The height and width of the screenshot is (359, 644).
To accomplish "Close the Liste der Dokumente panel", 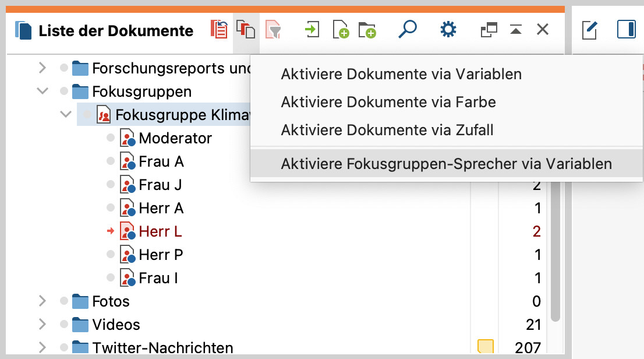I will coord(543,30).
